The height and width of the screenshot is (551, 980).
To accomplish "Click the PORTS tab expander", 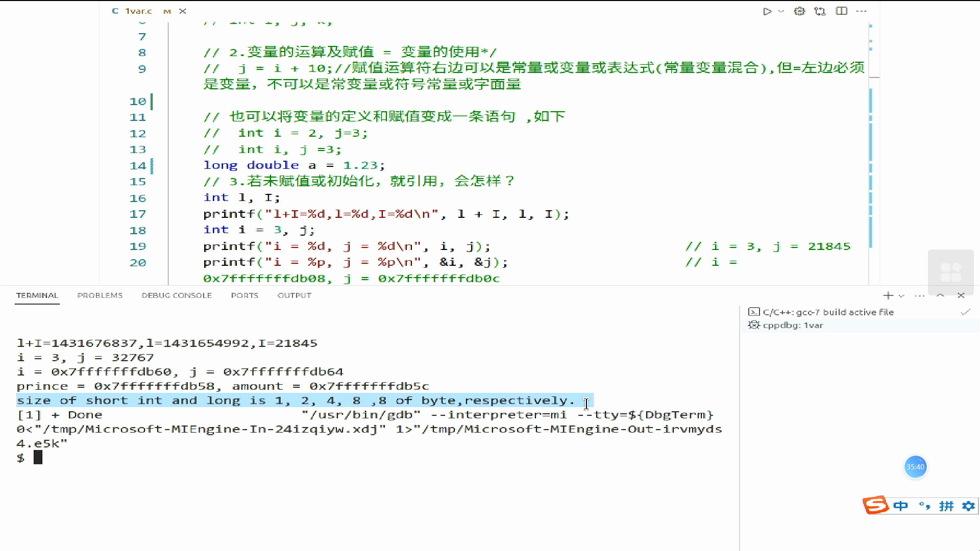I will coord(243,295).
